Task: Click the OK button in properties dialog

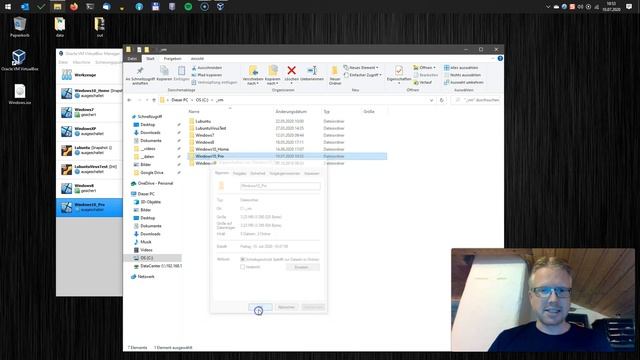Action: coord(260,307)
